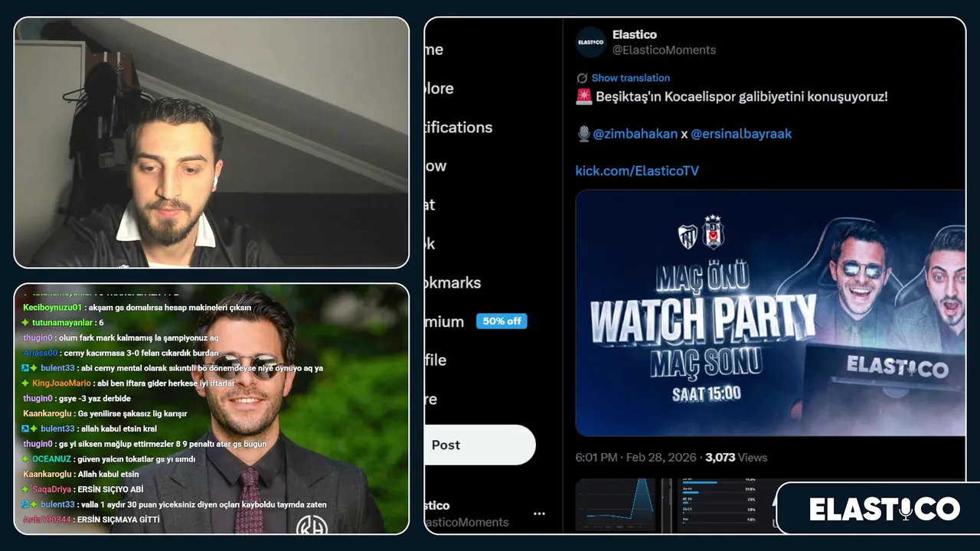Image resolution: width=980 pixels, height=551 pixels.
Task: Open Premium in the X sidebar
Action: (445, 321)
